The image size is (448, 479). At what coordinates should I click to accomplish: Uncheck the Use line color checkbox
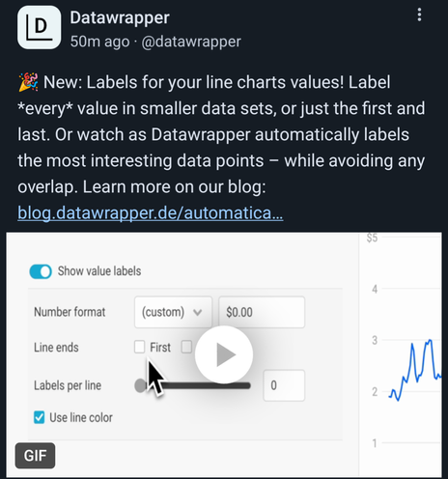coord(40,417)
